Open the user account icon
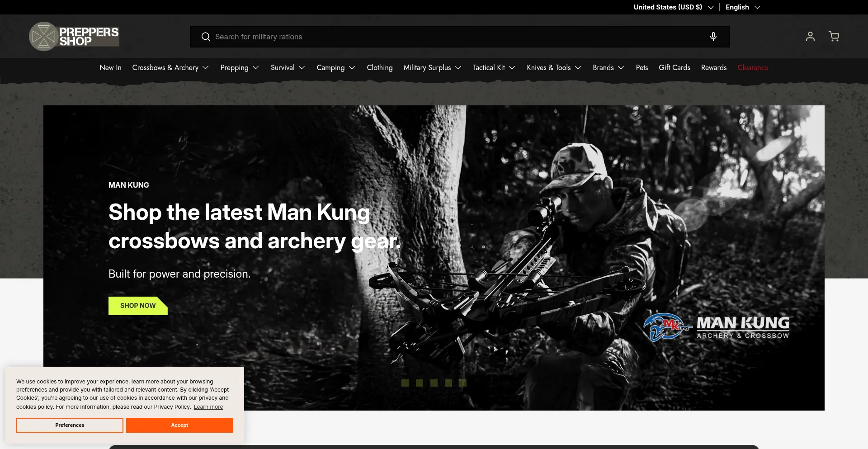The image size is (868, 449). 810,37
